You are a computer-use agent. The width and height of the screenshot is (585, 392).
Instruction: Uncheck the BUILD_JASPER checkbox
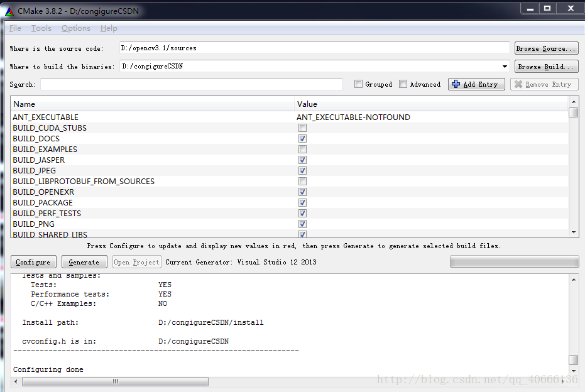coord(302,160)
